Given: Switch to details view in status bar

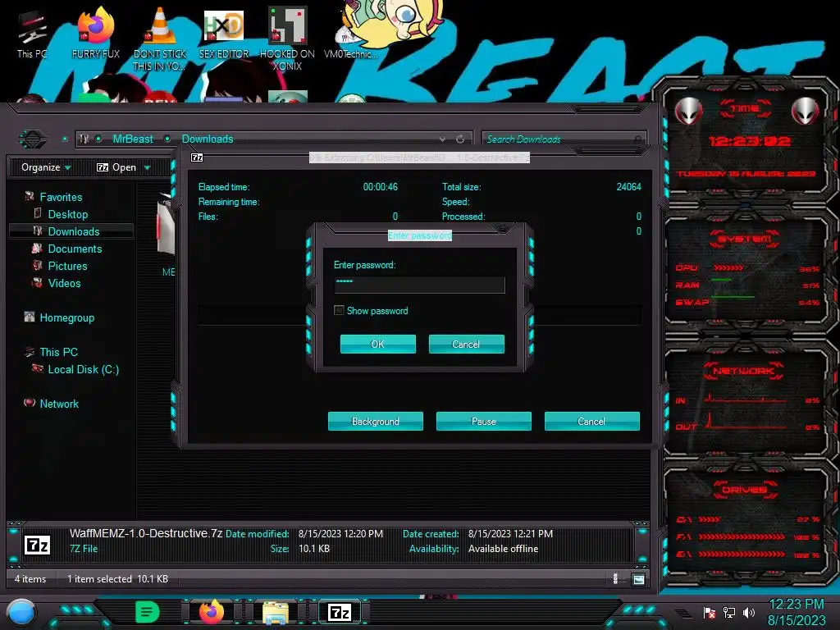Looking at the screenshot, I should tap(615, 579).
